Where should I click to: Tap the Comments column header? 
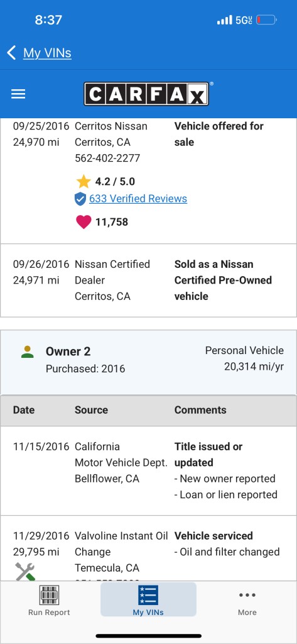point(200,410)
